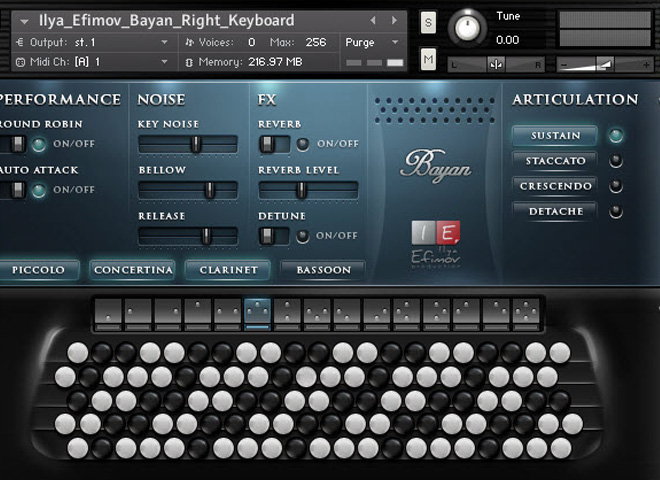Mute the instrument with the M button
660x480 pixels.
(x=428, y=59)
